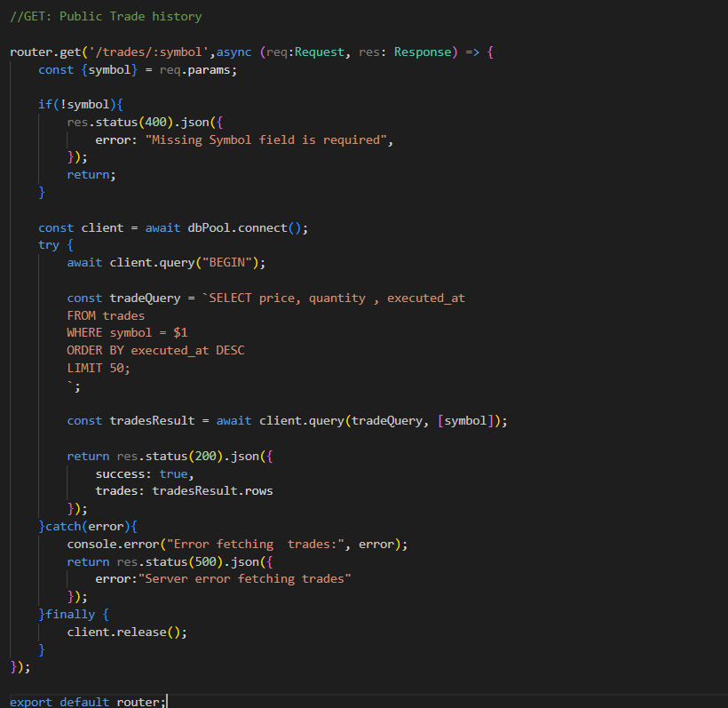Click the Response type annotation
Image resolution: width=728 pixels, height=708 pixels.
[423, 52]
